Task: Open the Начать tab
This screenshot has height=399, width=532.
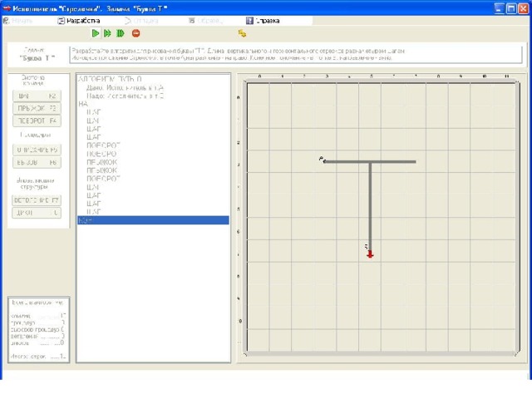Action: pos(18,21)
